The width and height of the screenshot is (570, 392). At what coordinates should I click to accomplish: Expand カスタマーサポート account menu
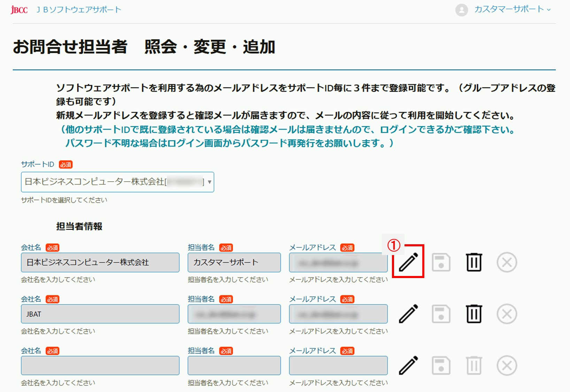coord(512,9)
